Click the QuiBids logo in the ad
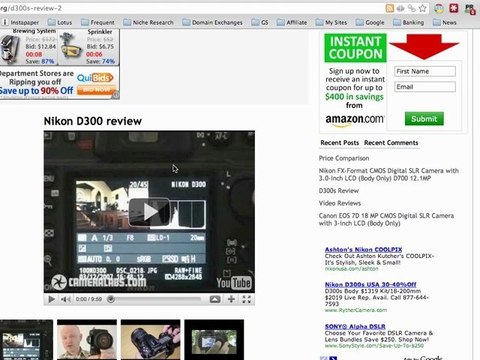480x360 pixels. 95,78
